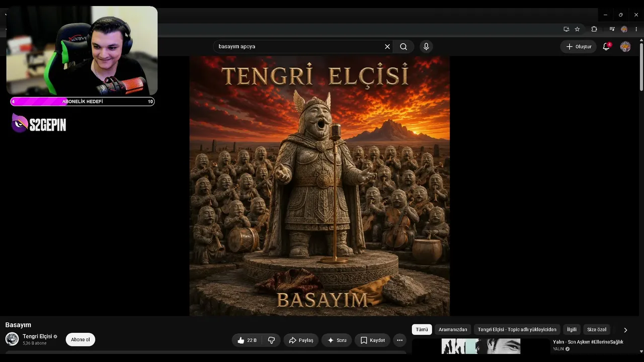Image resolution: width=644 pixels, height=362 pixels.
Task: Share the video via Paylaş
Action: pos(301,340)
